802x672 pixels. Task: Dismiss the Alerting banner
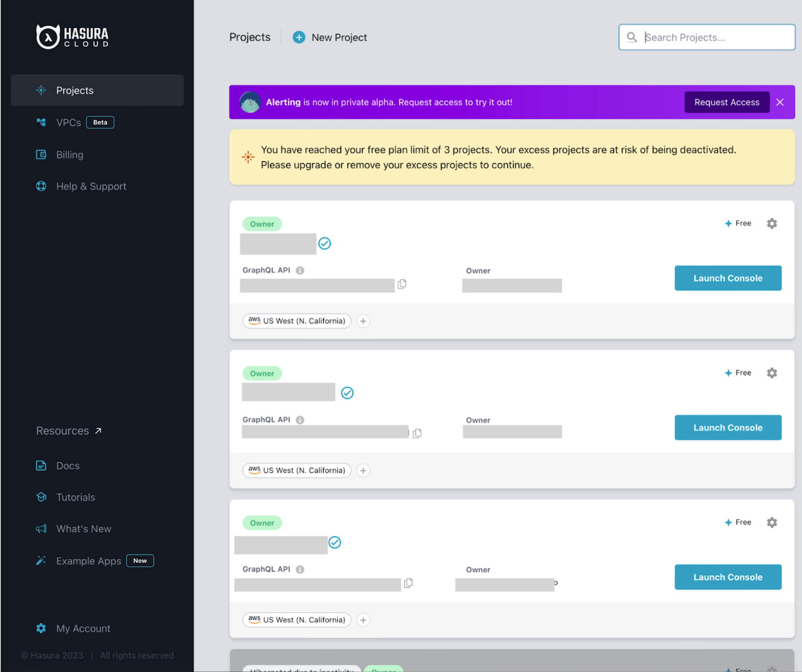pyautogui.click(x=780, y=102)
